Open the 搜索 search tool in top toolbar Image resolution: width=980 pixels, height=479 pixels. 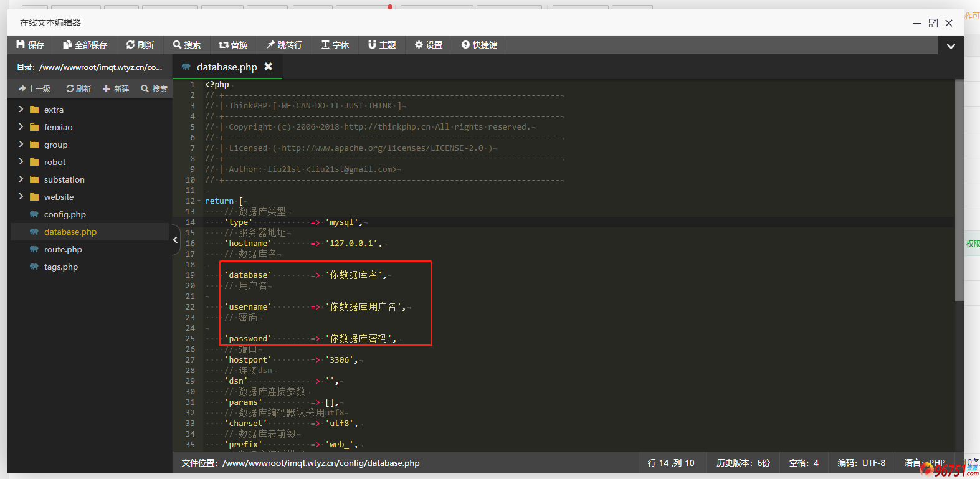187,45
